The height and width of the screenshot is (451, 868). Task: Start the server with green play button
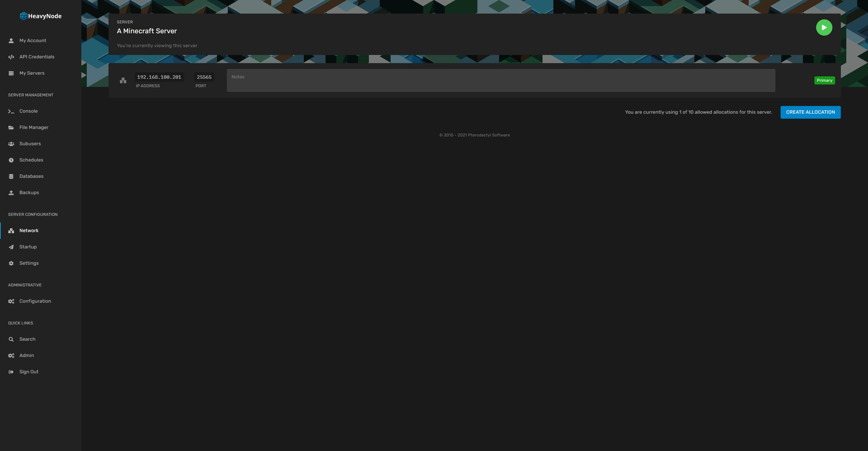tap(824, 27)
